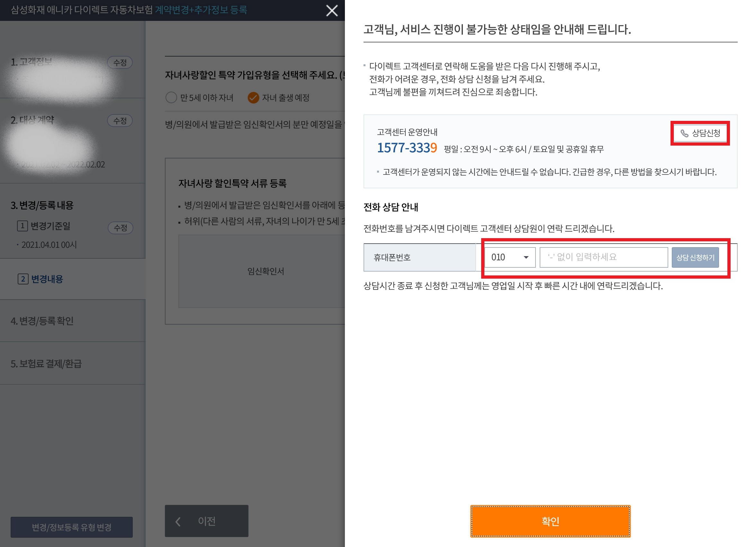Click the 변경/정보등록 유형 변경 button
The image size is (756, 547).
click(71, 527)
